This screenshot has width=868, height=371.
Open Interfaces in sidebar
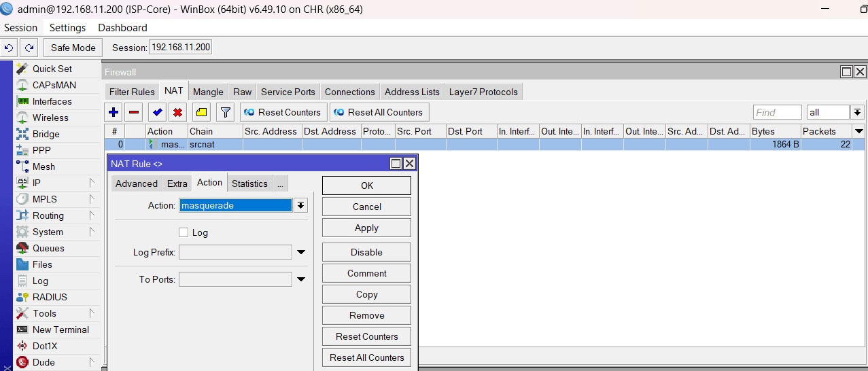pos(52,101)
